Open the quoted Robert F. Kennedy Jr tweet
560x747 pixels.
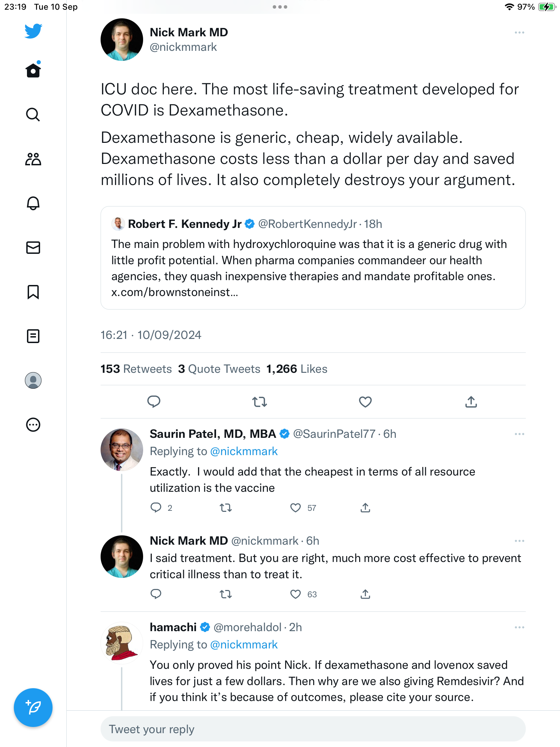pos(313,258)
